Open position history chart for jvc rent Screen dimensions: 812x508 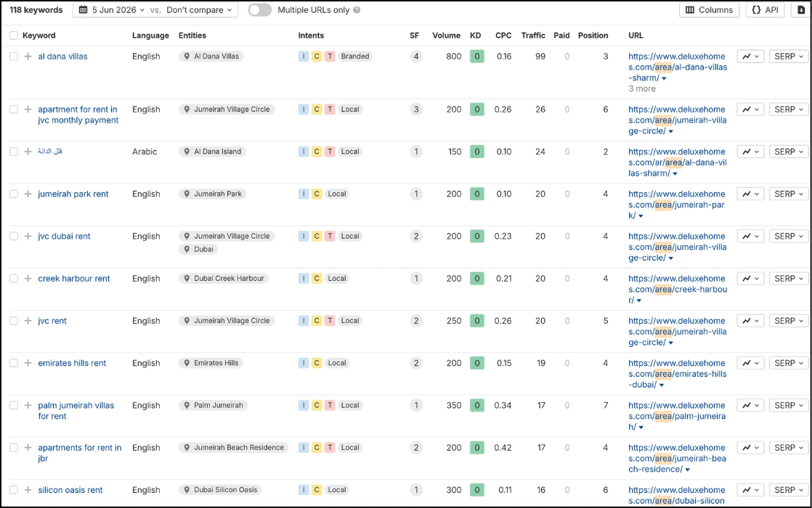[x=750, y=321]
